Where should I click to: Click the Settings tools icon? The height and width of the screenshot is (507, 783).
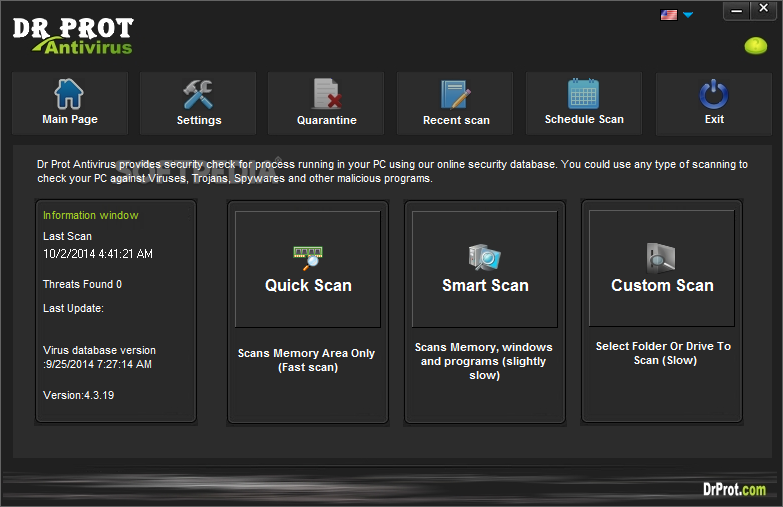point(198,94)
